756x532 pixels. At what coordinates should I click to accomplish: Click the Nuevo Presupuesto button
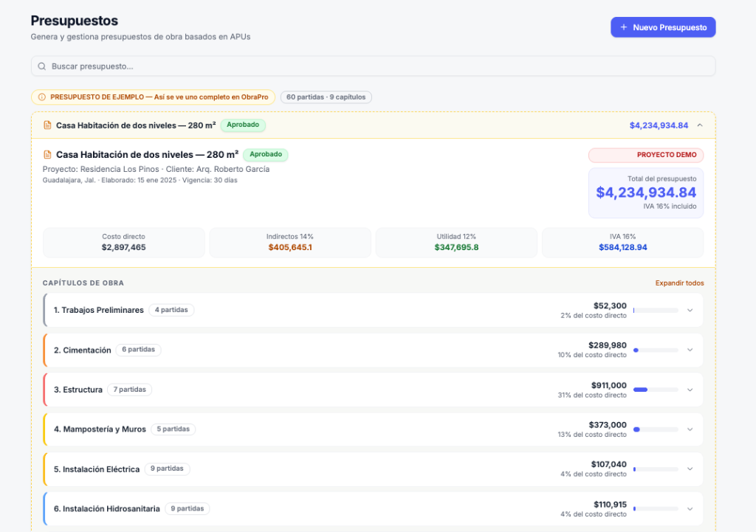coord(663,27)
